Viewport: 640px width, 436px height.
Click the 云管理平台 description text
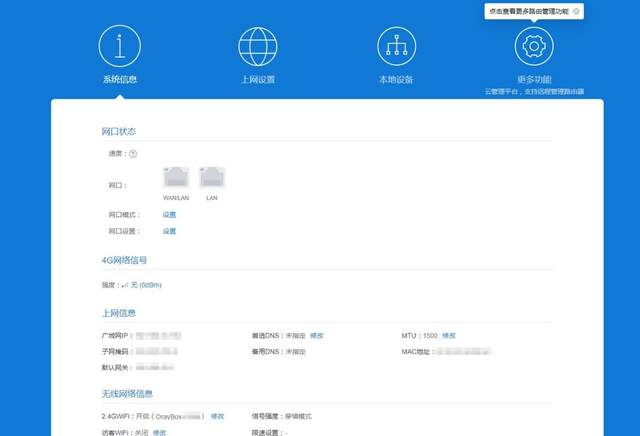pos(534,91)
